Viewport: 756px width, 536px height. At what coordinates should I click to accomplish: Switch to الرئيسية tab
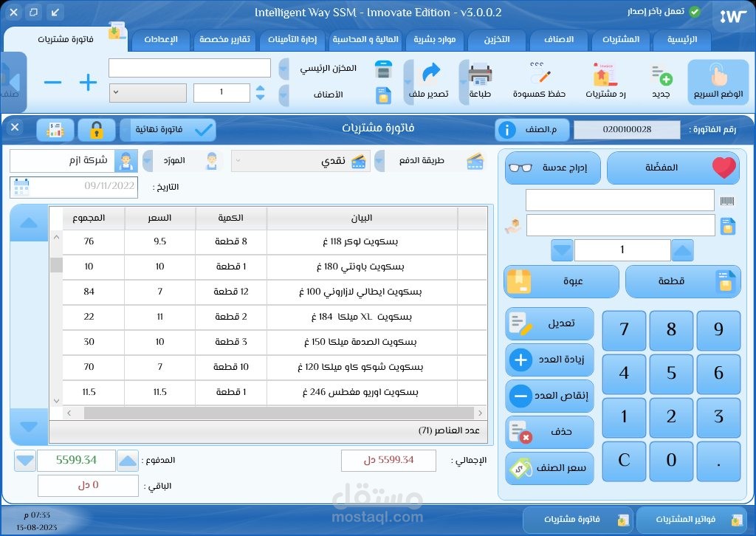(683, 40)
